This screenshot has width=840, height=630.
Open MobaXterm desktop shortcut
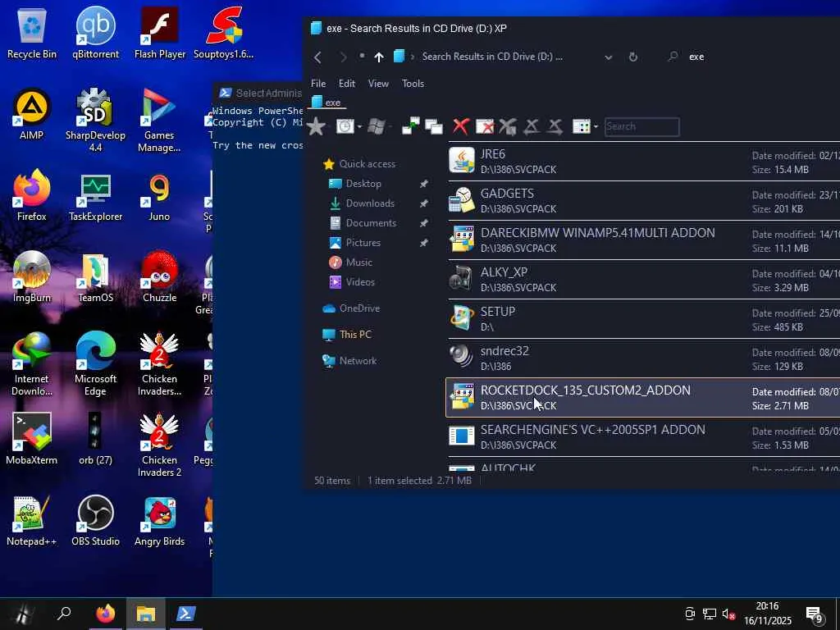pyautogui.click(x=32, y=439)
